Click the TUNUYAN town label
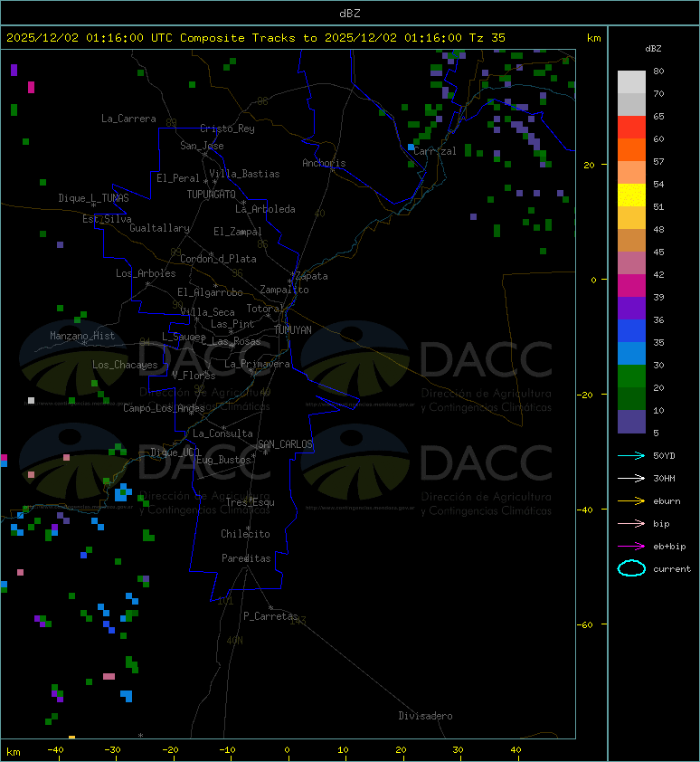This screenshot has width=700, height=762. coord(293,330)
